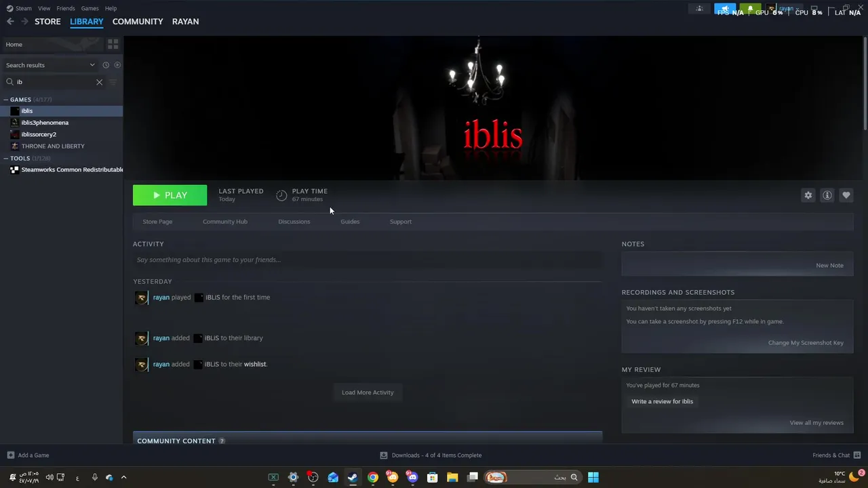Click the green notifications bell button
Image resolution: width=868 pixels, height=488 pixels.
pyautogui.click(x=750, y=9)
